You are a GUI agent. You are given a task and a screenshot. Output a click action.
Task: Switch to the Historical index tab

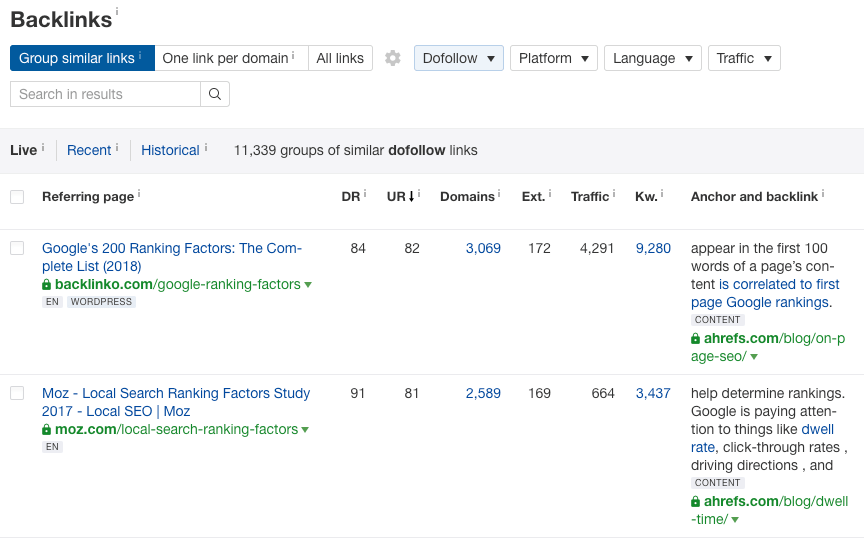tap(170, 150)
